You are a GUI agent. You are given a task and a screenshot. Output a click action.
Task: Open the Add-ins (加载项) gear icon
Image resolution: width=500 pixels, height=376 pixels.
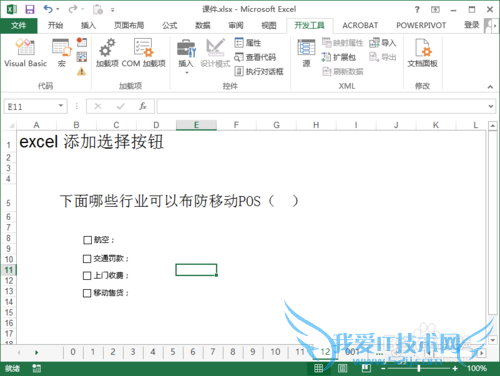[x=107, y=53]
